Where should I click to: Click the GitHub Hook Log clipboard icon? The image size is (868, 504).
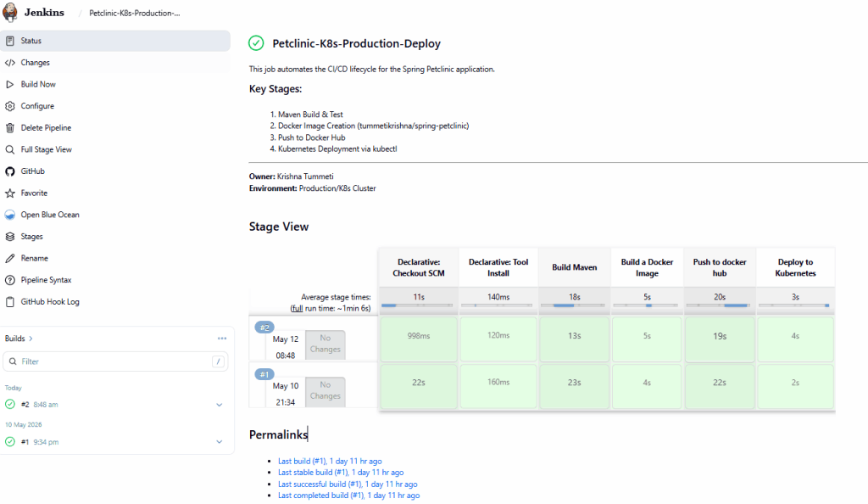pos(10,302)
